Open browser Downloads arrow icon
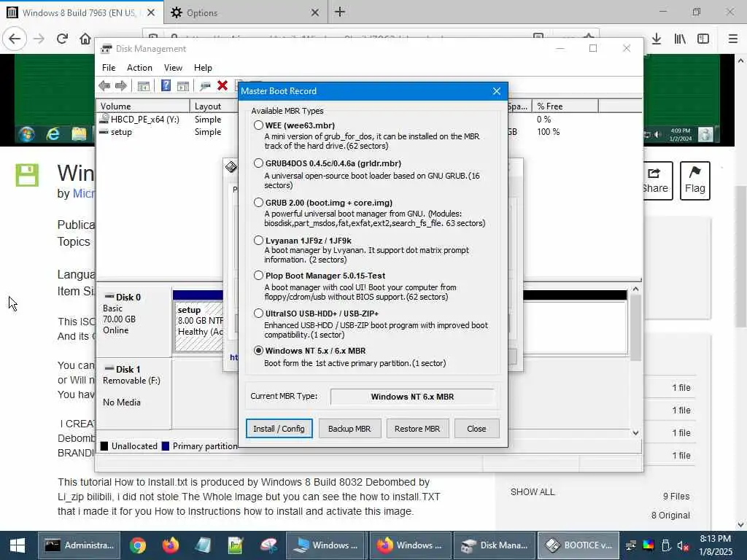Image resolution: width=747 pixels, height=560 pixels. point(657,39)
